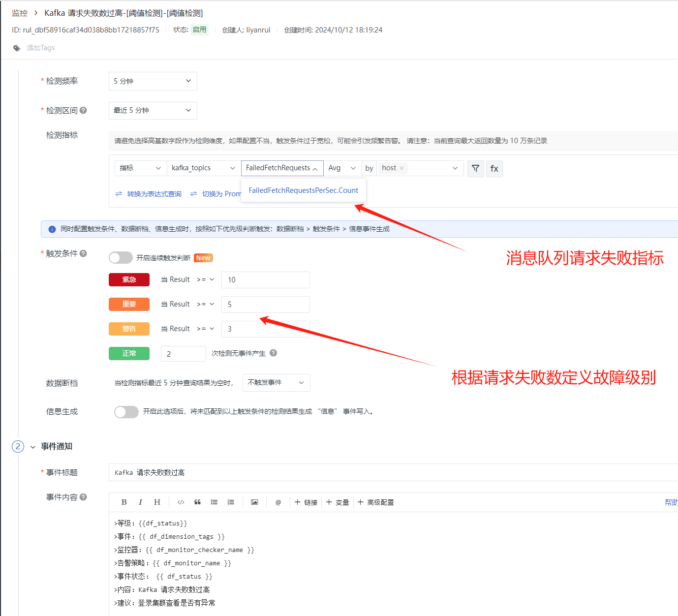Click the info icon in the blue notice bar
Viewport: 678px width, 616px height.
52,229
